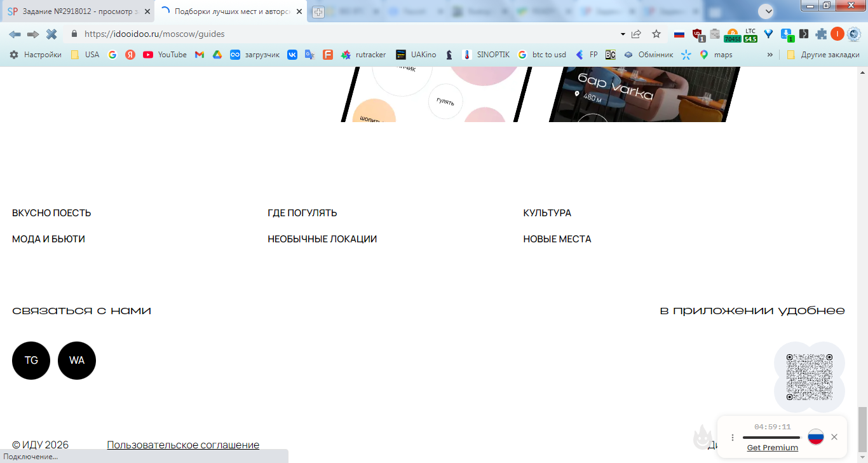Open the Google bookmark icon
Screen dimensions: 868x463
[x=112, y=55]
